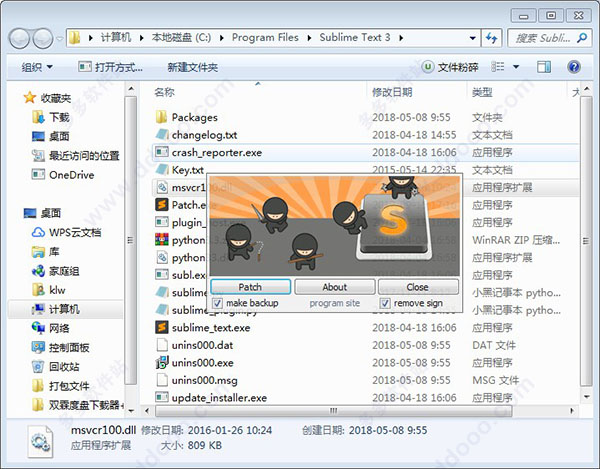Screen dimensions: 600x469
Task: Click msvcr100.dll thumbnail in details pane
Action: point(40,441)
